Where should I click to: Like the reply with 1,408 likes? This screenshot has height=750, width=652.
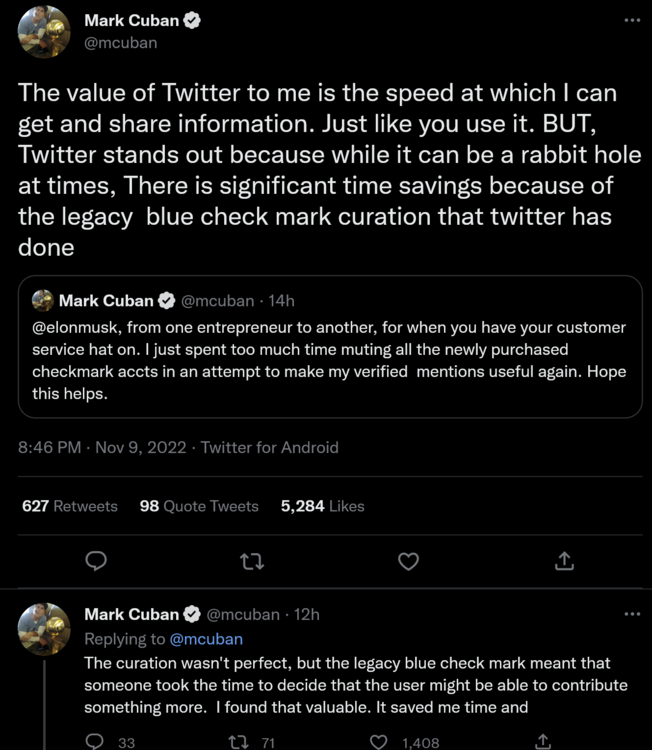click(x=379, y=741)
